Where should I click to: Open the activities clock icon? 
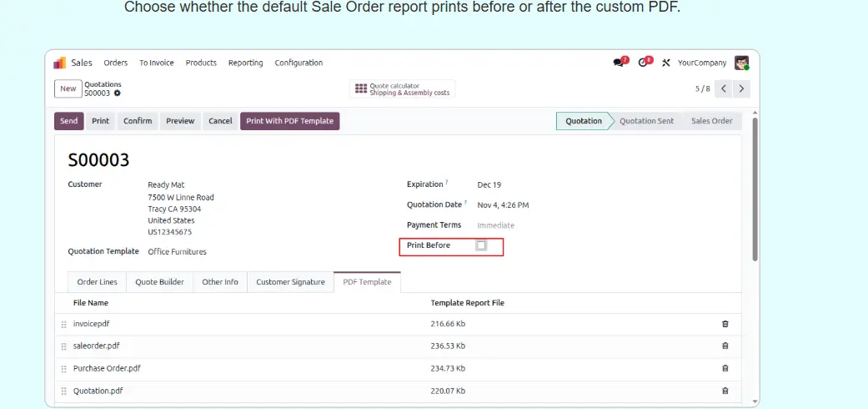643,63
